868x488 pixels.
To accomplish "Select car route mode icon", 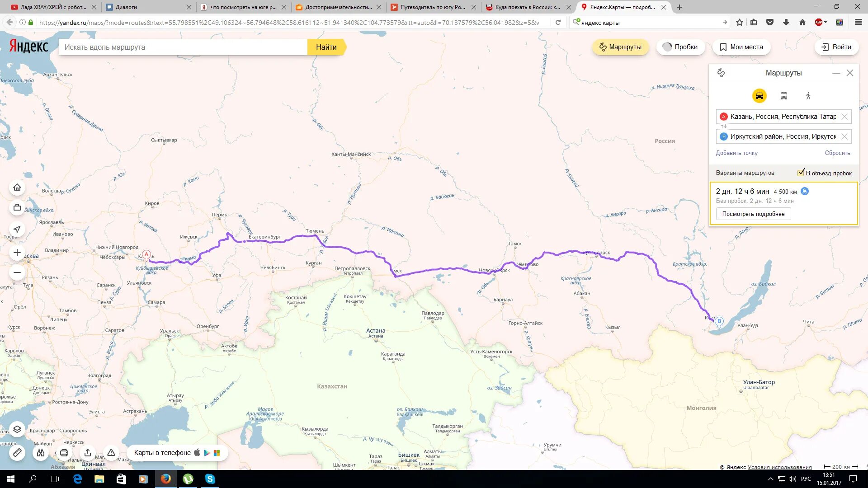I will pyautogui.click(x=759, y=96).
